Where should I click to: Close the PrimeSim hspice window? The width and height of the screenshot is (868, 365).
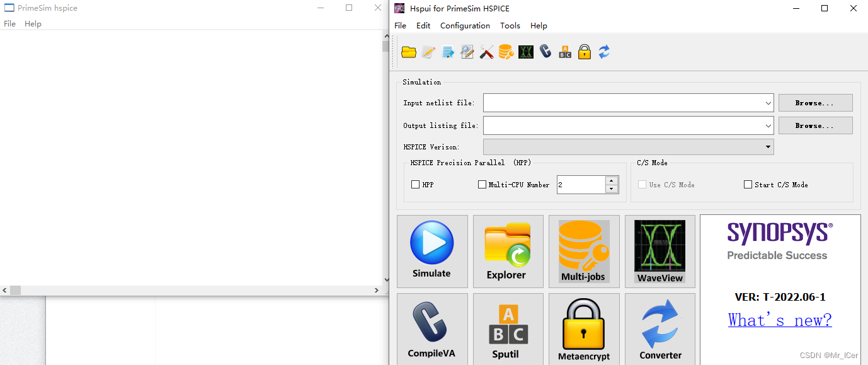tap(377, 8)
